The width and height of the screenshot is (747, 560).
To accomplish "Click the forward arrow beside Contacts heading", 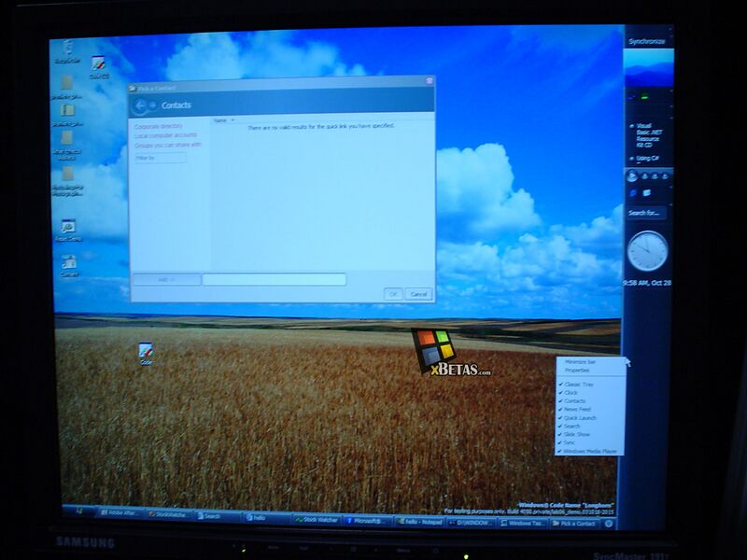I will tap(153, 105).
